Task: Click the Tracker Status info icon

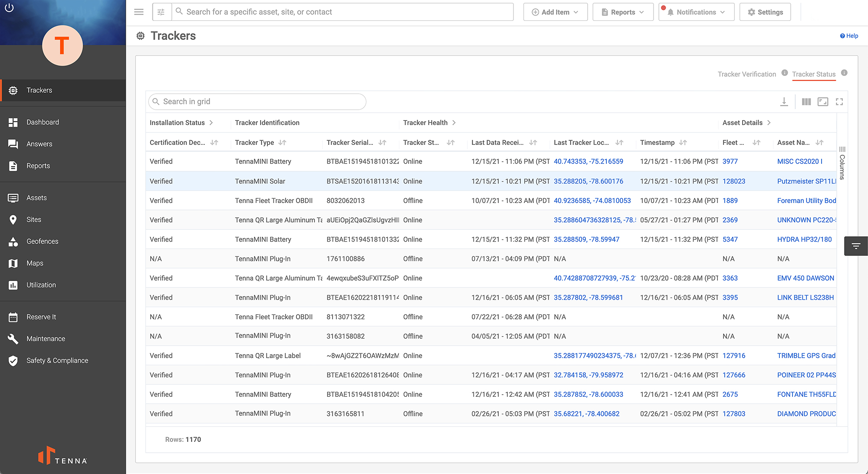Action: pos(844,73)
